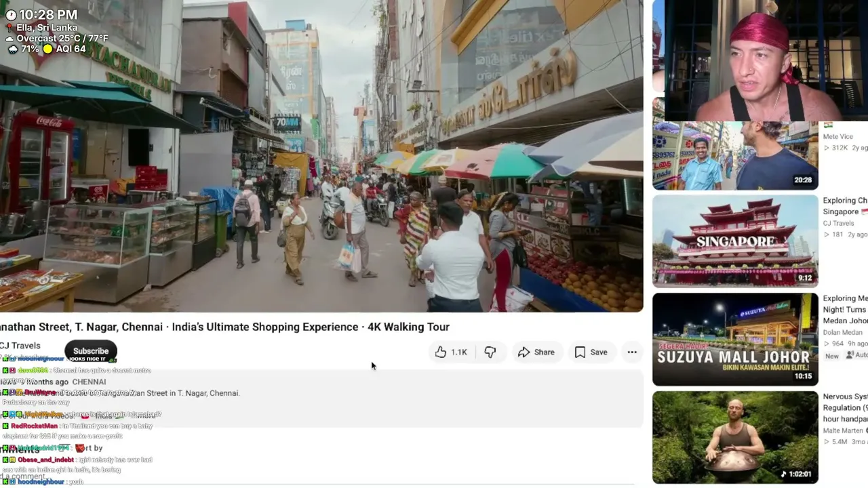Open 'Exploring Me...' Medan Johor title link
Image resolution: width=868 pixels, height=488 pixels.
845,310
